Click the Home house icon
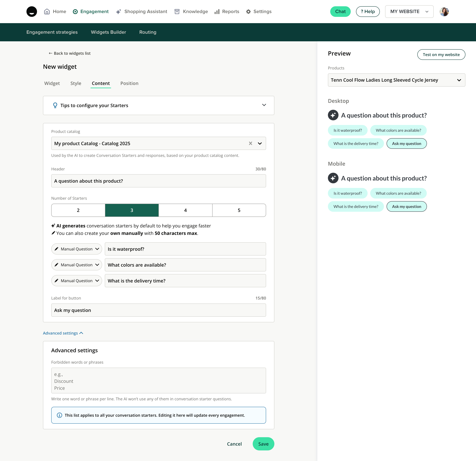This screenshot has width=476, height=461. pyautogui.click(x=47, y=11)
